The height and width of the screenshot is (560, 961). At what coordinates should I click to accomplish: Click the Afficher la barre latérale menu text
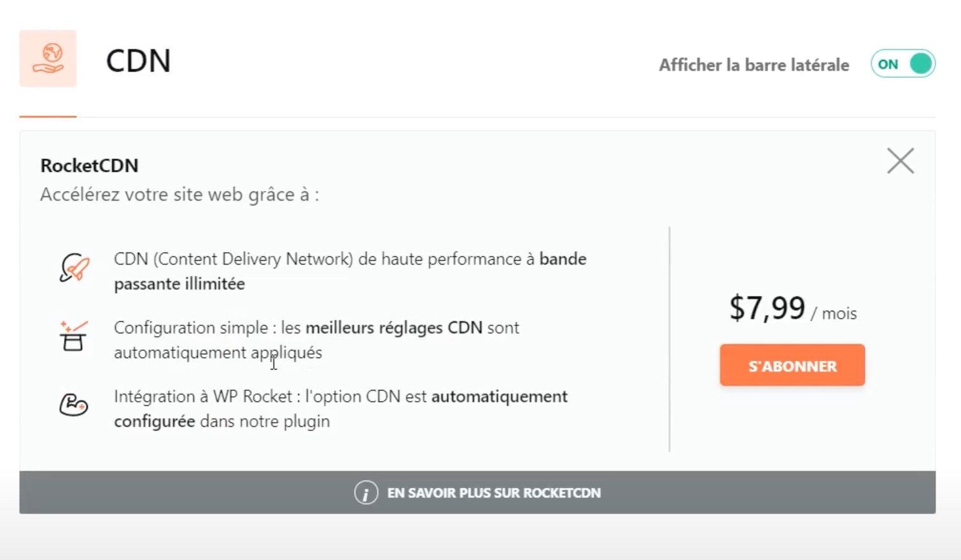point(754,64)
